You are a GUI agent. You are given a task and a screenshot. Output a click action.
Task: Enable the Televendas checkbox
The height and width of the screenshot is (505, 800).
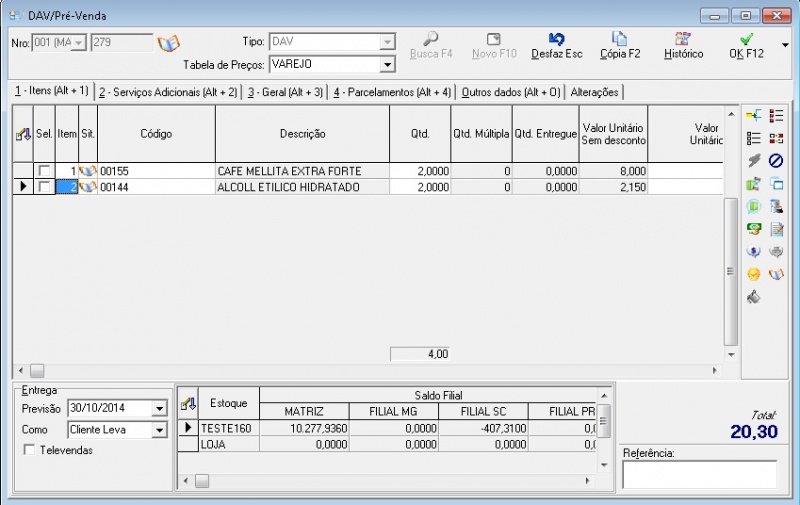coord(28,450)
